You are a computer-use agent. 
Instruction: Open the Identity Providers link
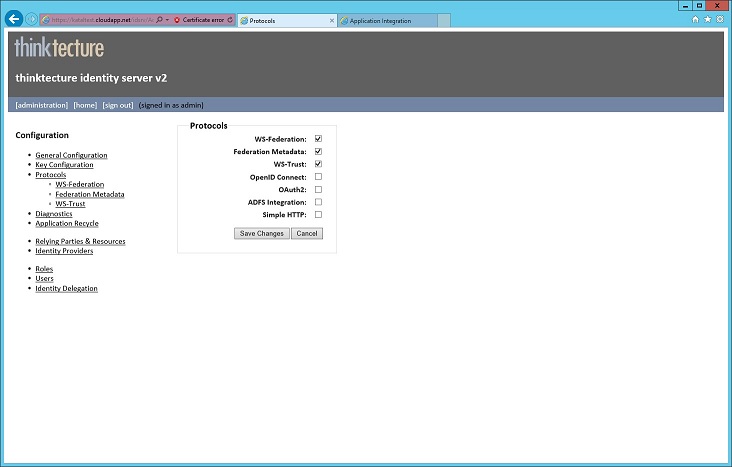coord(64,251)
